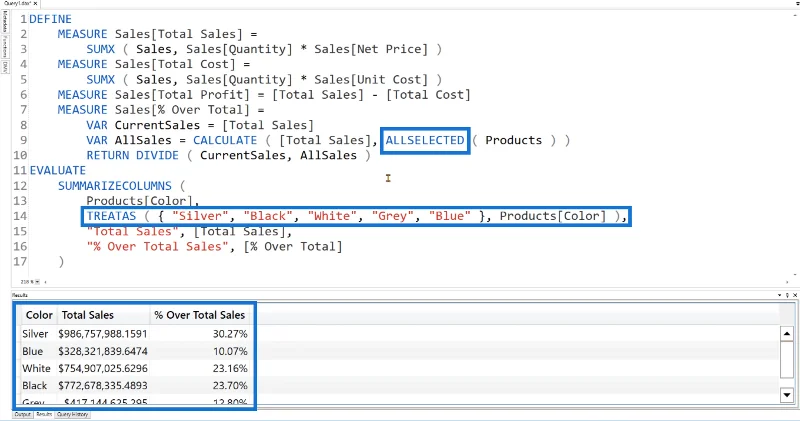This screenshot has height=421, width=800.
Task: Switch to the Results tab
Action: click(x=44, y=414)
